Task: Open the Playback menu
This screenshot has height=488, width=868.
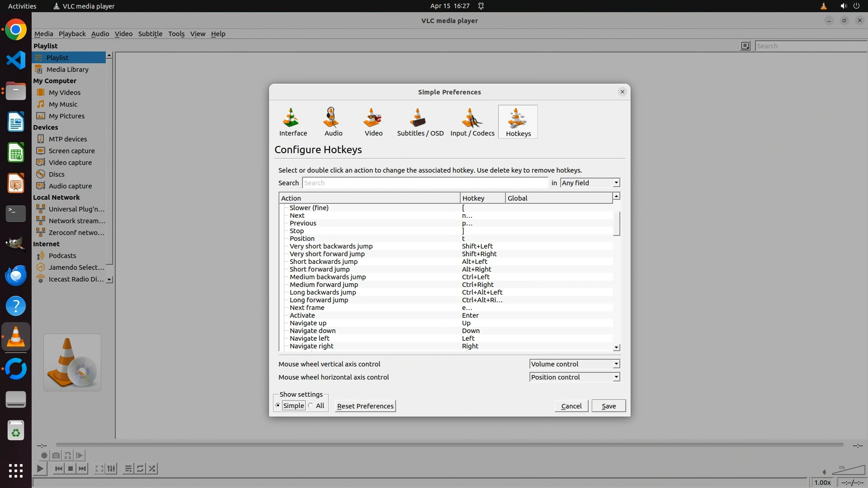Action: click(x=72, y=34)
